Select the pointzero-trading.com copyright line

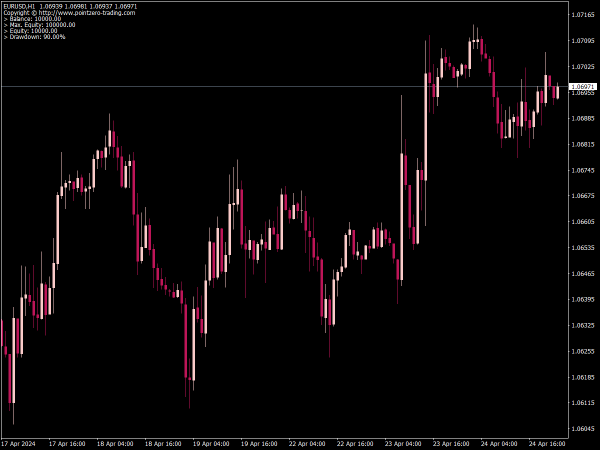coord(69,13)
